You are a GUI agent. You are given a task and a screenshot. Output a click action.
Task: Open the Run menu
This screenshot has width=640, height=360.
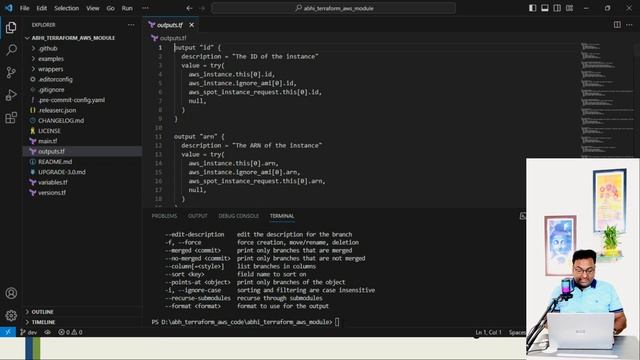127,8
